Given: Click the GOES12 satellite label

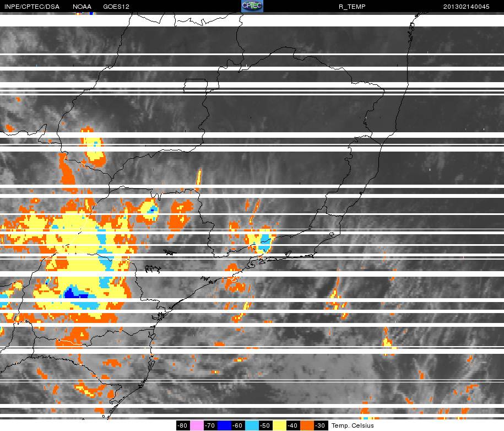Looking at the screenshot, I should click(x=116, y=7).
